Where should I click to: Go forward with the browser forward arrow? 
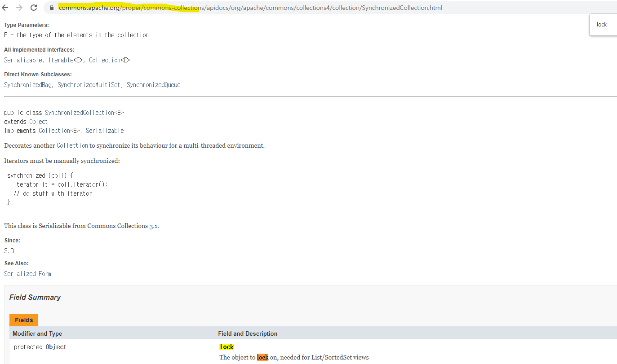(x=19, y=8)
